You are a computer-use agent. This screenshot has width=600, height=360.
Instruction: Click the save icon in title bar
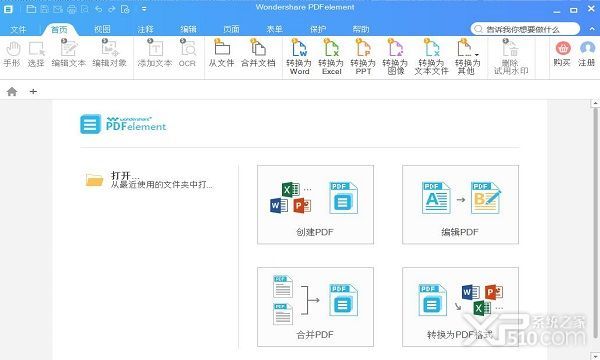pyautogui.click(x=44, y=9)
